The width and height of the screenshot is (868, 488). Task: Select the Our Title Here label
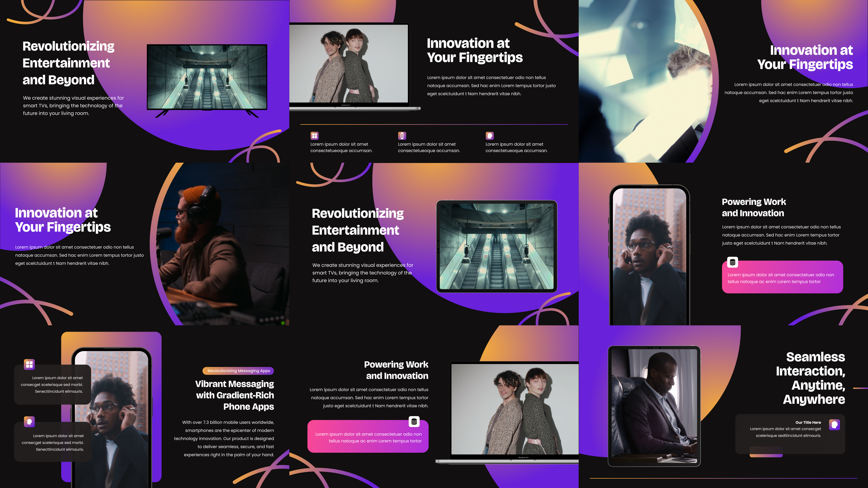(808, 422)
